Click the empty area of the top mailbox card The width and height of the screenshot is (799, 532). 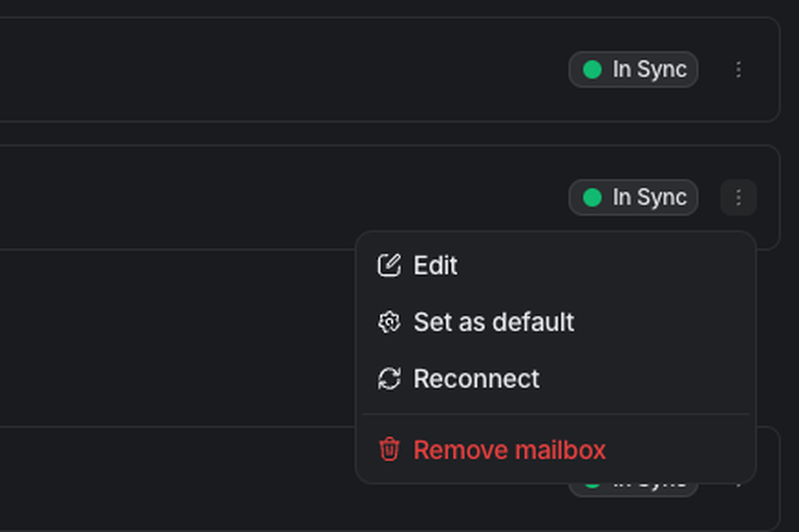click(x=271, y=69)
